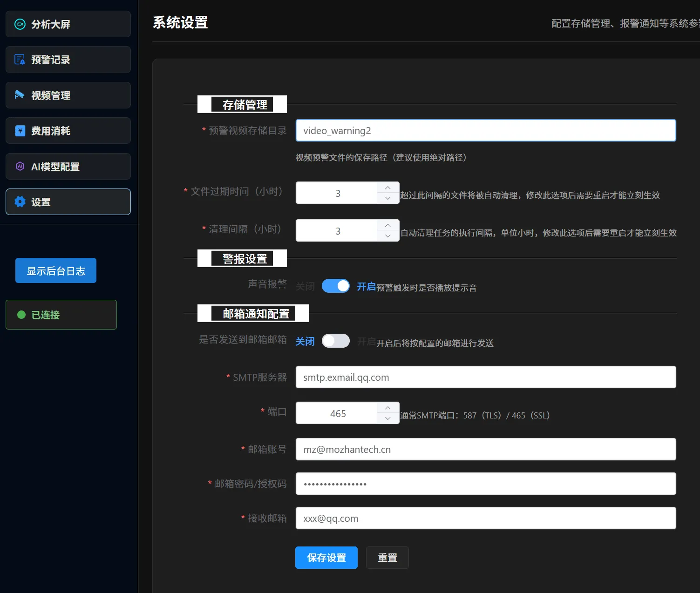
Task: Decrease 端口 value with down arrow
Action: click(x=387, y=418)
